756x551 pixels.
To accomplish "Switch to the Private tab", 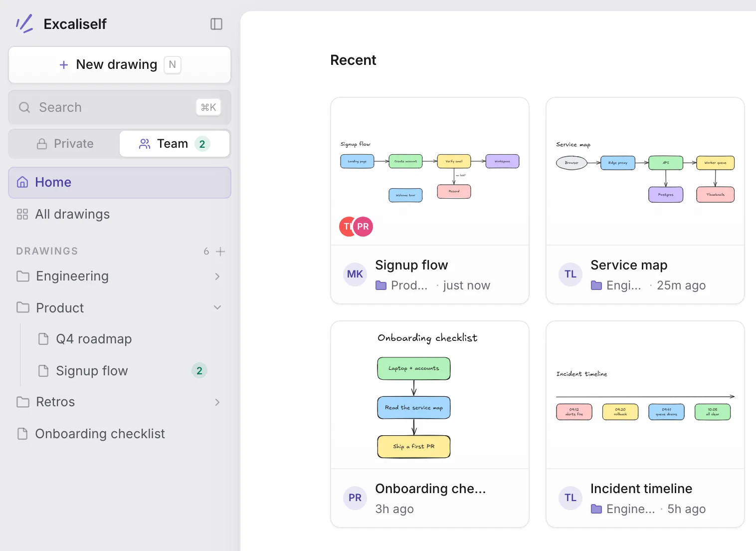I will pyautogui.click(x=65, y=144).
